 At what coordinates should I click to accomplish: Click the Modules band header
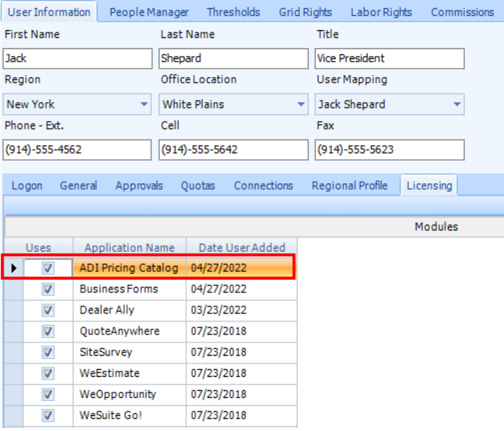pyautogui.click(x=436, y=227)
